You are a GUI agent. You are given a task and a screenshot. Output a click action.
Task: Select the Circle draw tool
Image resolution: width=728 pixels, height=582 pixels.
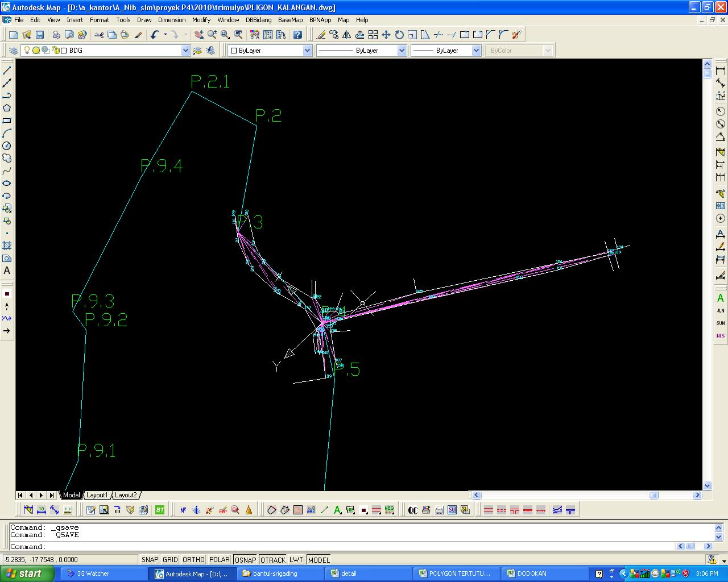pos(7,145)
